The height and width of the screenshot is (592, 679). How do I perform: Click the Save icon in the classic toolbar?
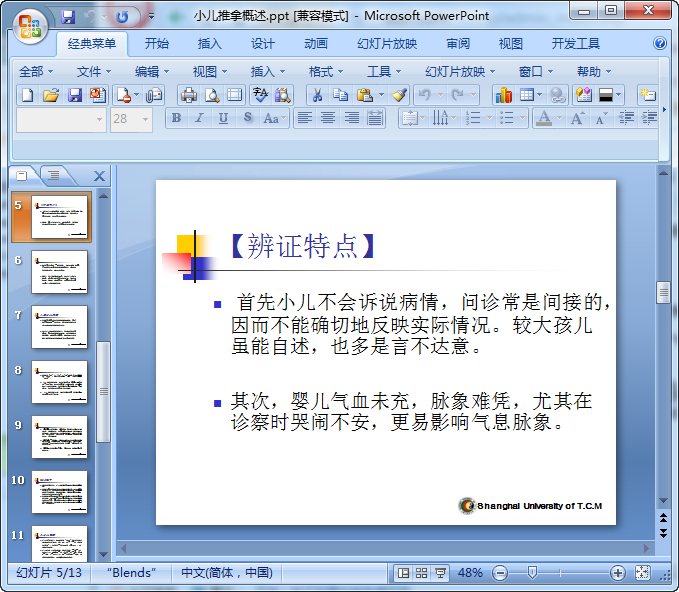[75, 95]
